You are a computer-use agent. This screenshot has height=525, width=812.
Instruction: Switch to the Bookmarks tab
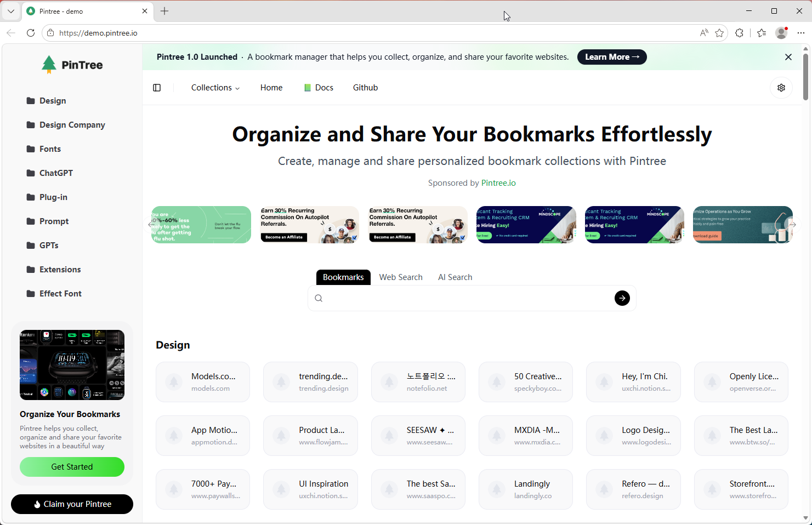pos(343,277)
